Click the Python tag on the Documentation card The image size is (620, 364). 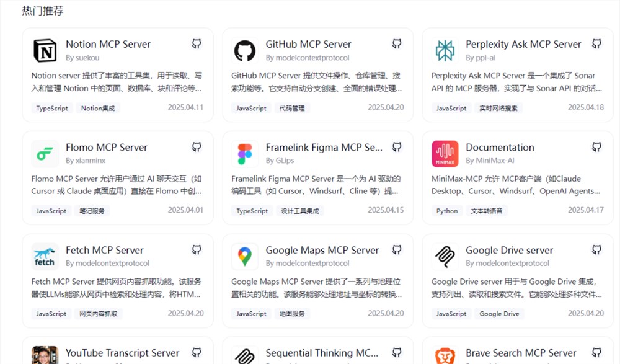point(446,210)
